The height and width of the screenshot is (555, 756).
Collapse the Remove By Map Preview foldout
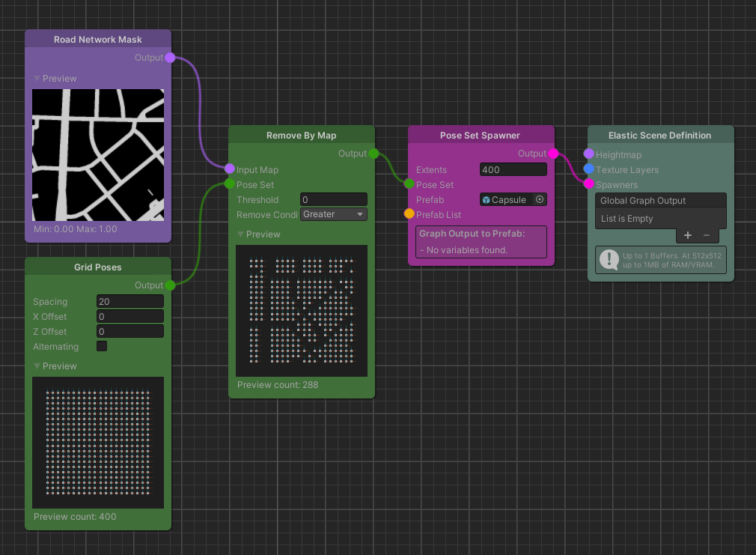coord(241,234)
